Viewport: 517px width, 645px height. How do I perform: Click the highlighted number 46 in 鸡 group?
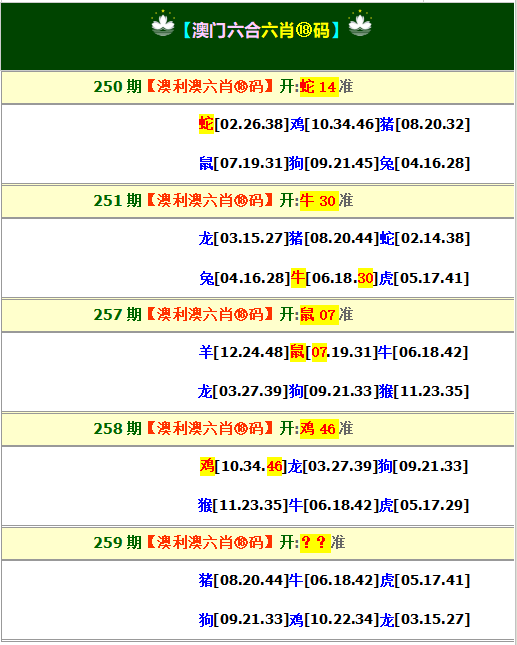[274, 466]
